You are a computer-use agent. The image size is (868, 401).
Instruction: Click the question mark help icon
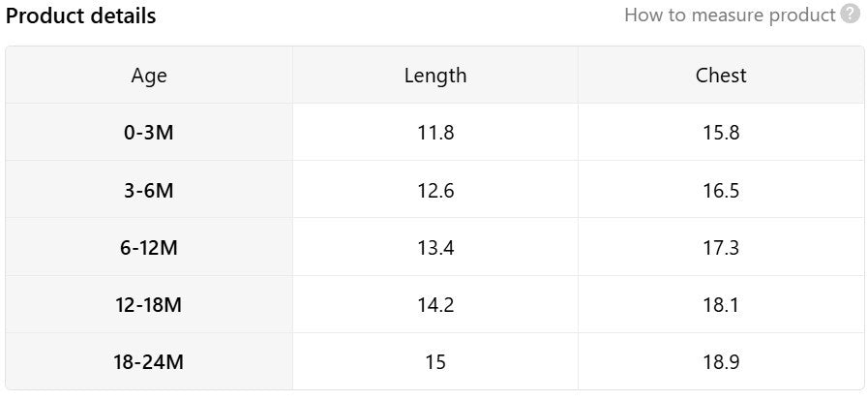851,15
